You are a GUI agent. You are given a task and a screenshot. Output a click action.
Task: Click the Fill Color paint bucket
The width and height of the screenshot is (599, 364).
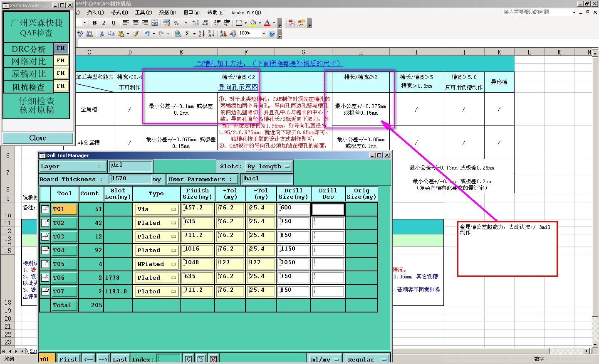coord(253,23)
